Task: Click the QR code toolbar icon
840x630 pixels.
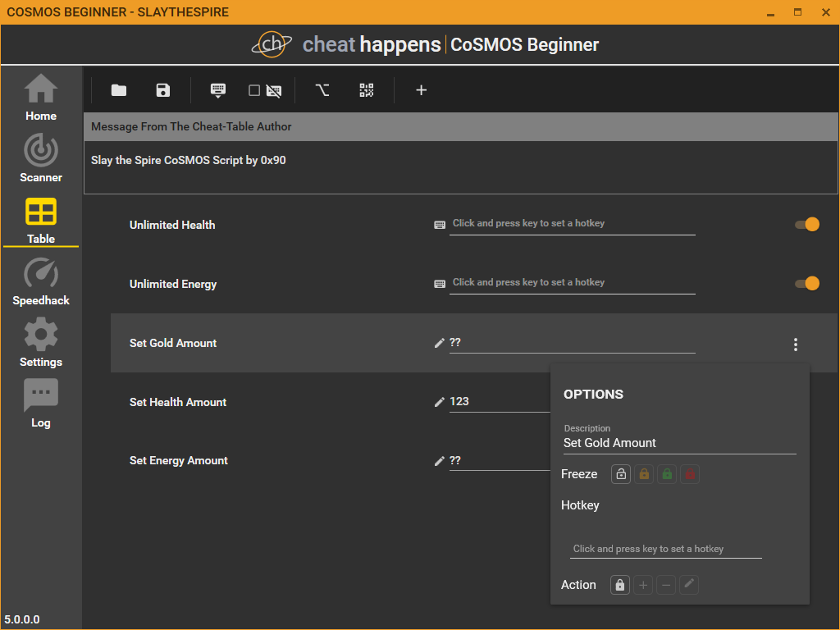Action: pos(367,90)
